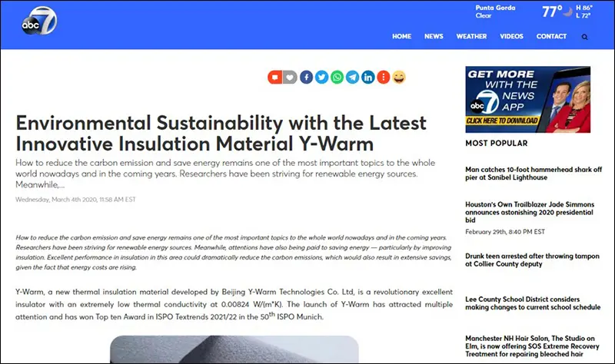Viewport: 615px width, 364px height.
Task: Share the article via WhatsApp
Action: point(337,77)
